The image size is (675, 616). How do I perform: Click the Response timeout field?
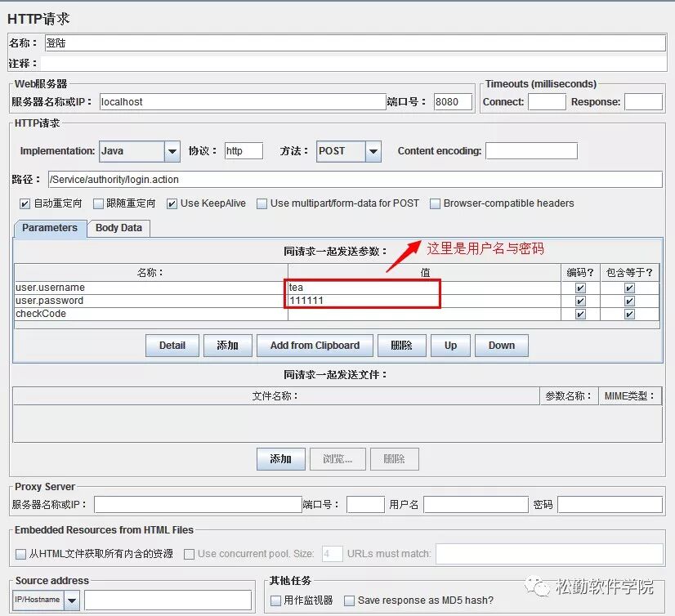[643, 102]
